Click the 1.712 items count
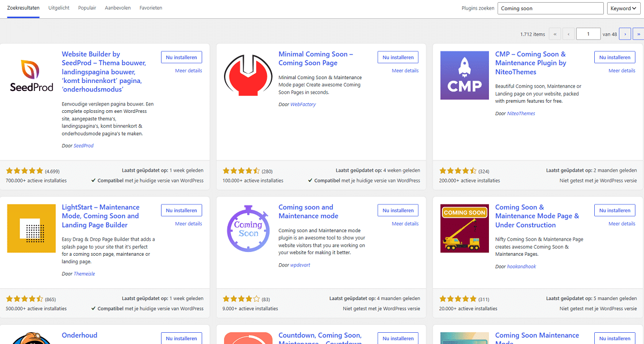Screen dimensions: 644x344 (x=533, y=34)
